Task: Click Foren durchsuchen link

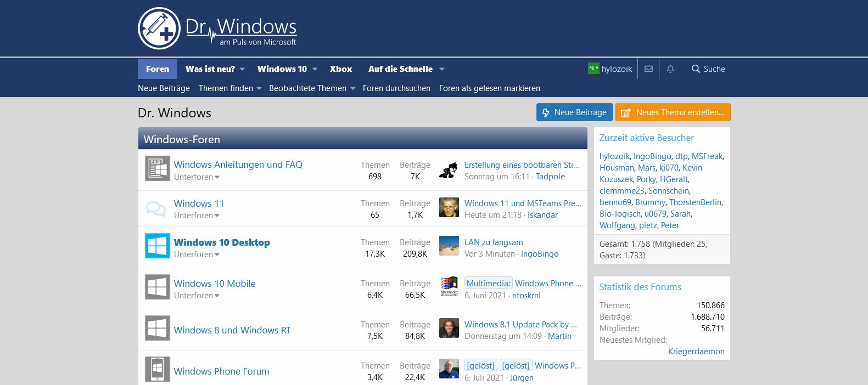Action: point(396,88)
